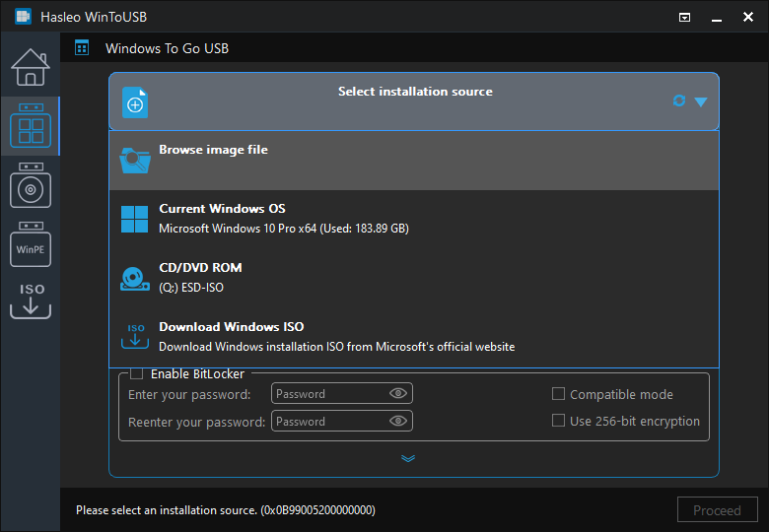The height and width of the screenshot is (532, 769).
Task: Click the Download Windows ISO icon
Action: (135, 336)
